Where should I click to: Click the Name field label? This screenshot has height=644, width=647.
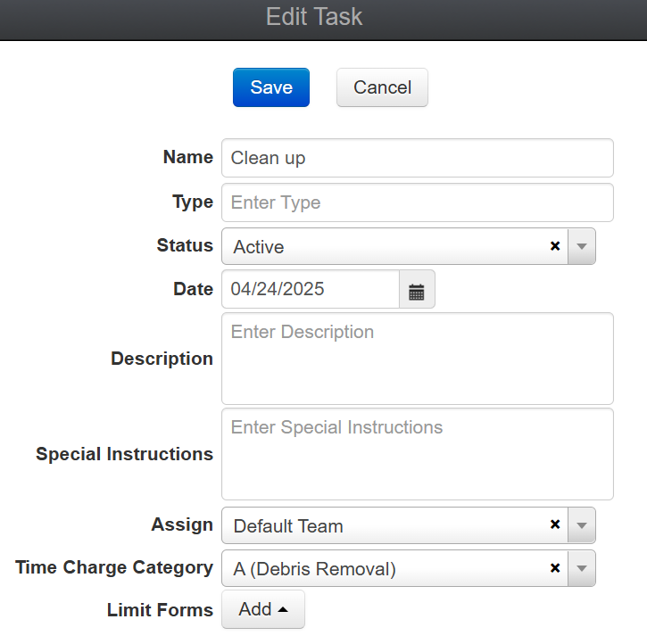pos(188,157)
